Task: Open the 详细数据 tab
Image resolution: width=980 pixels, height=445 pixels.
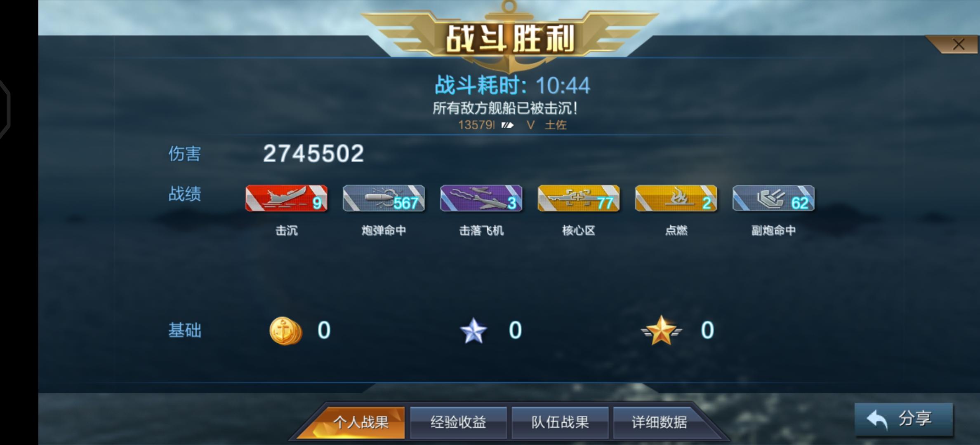Action: point(660,422)
